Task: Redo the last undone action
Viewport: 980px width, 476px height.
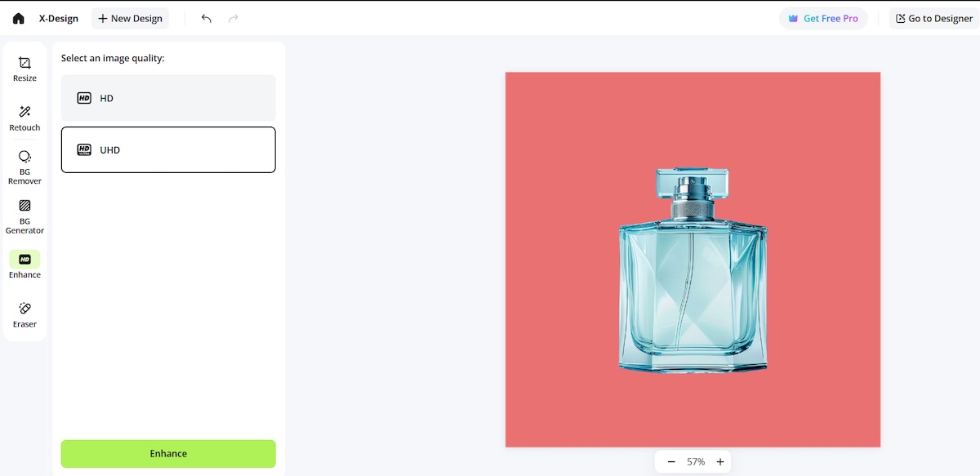Action: [234, 18]
